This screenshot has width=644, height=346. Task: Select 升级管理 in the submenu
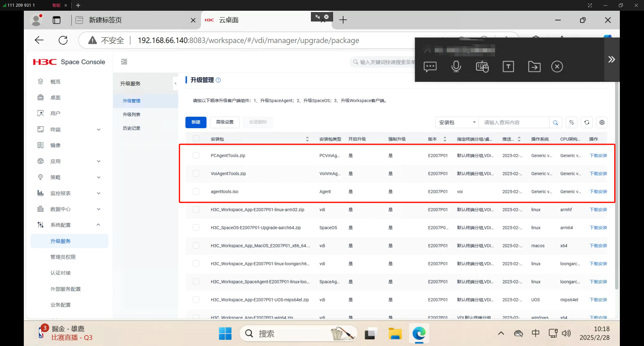tap(131, 101)
